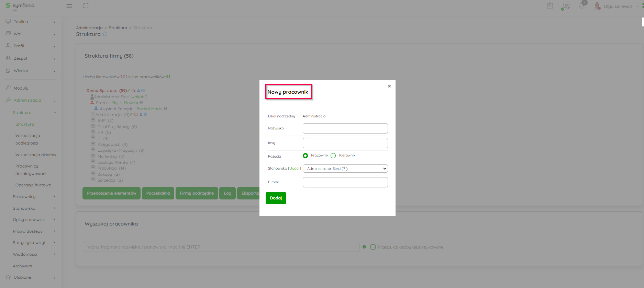Expand the Produkcja department node
The width and height of the screenshot is (644, 288).
(93, 168)
